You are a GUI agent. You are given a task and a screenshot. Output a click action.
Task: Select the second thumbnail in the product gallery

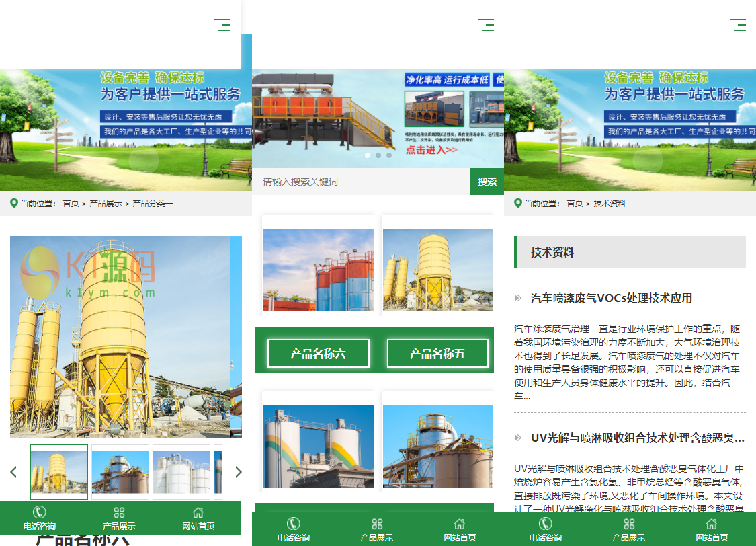tap(120, 472)
